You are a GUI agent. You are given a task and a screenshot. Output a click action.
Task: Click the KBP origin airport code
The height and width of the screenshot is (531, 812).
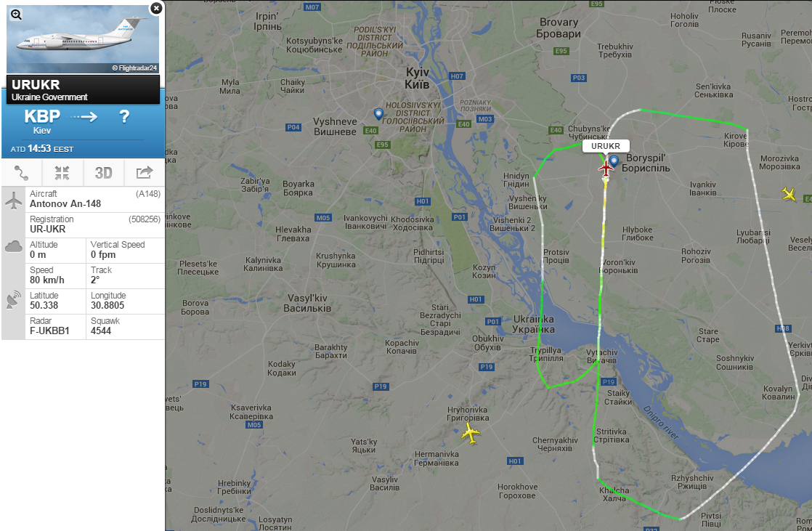click(x=42, y=116)
